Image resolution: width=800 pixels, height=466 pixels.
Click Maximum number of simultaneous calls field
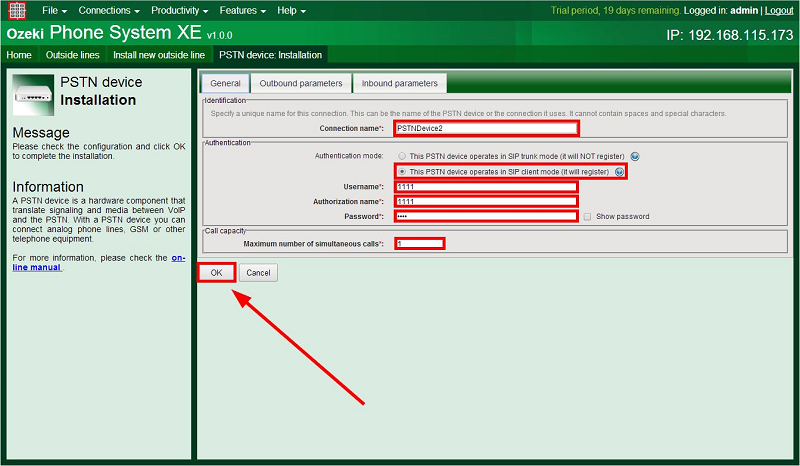point(419,243)
